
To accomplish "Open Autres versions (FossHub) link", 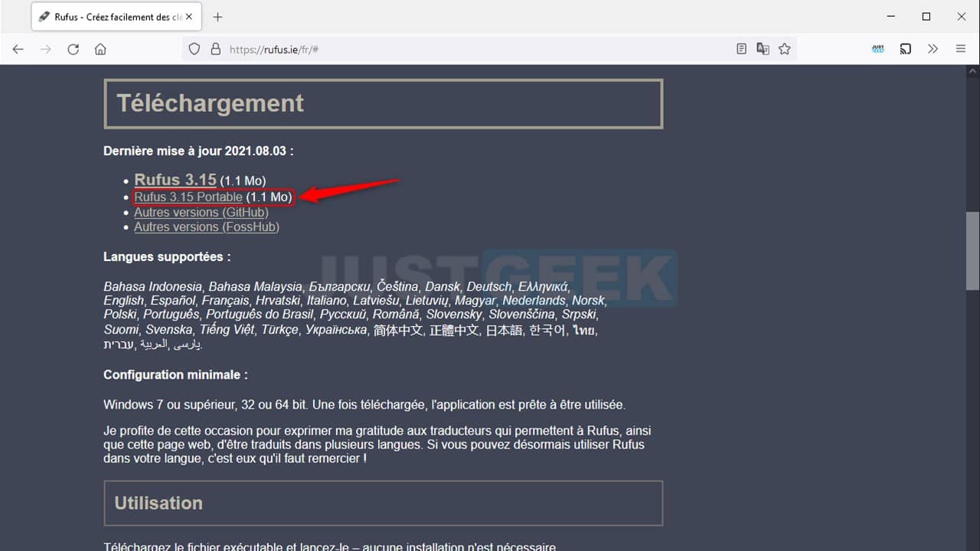I will [x=207, y=227].
